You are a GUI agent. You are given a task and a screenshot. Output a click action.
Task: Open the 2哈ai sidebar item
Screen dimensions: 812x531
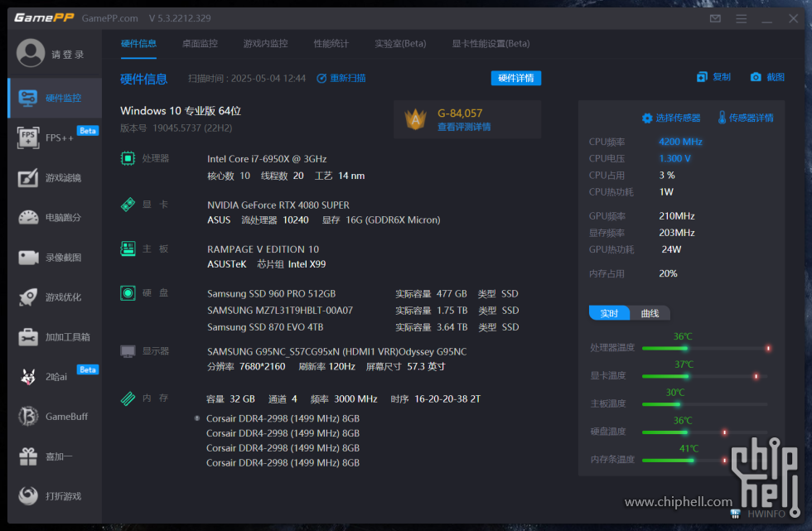click(56, 377)
